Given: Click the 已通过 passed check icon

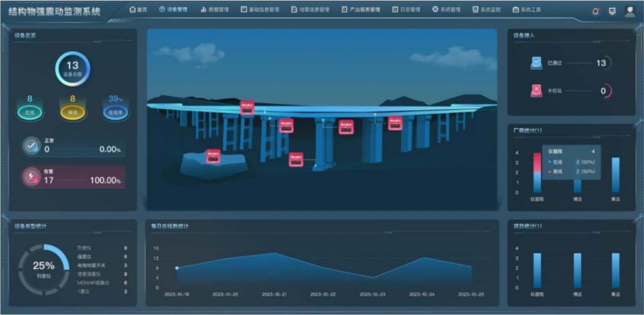Looking at the screenshot, I should tap(536, 63).
